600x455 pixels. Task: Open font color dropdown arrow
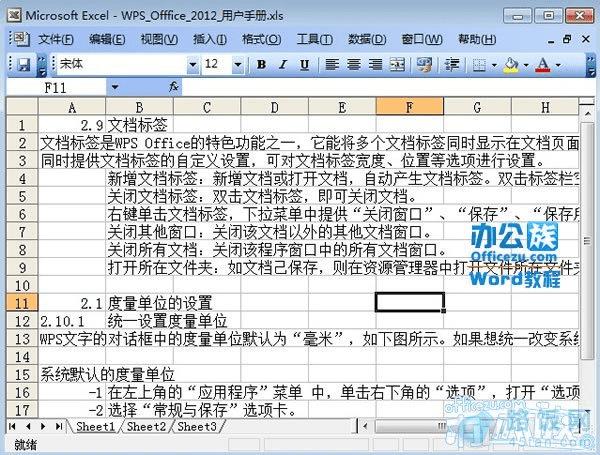[x=558, y=65]
